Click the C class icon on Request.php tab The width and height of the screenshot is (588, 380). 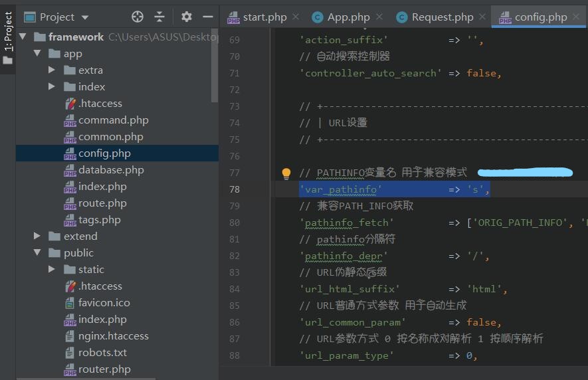[402, 17]
